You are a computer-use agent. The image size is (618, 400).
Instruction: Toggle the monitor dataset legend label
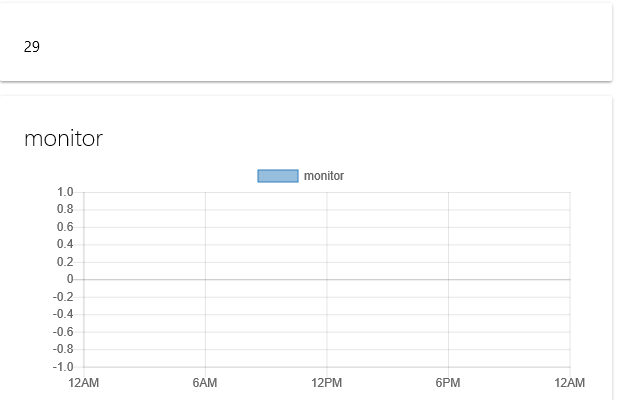[x=324, y=176]
